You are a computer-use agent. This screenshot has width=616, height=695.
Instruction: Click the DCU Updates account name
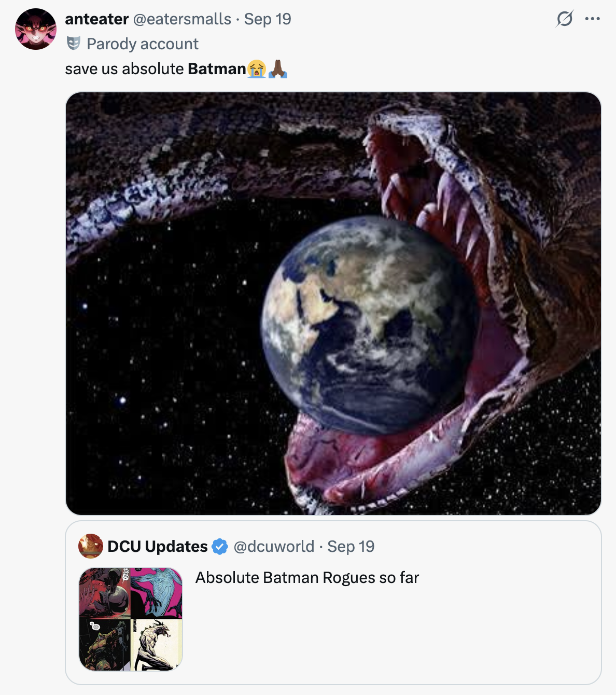pos(158,547)
